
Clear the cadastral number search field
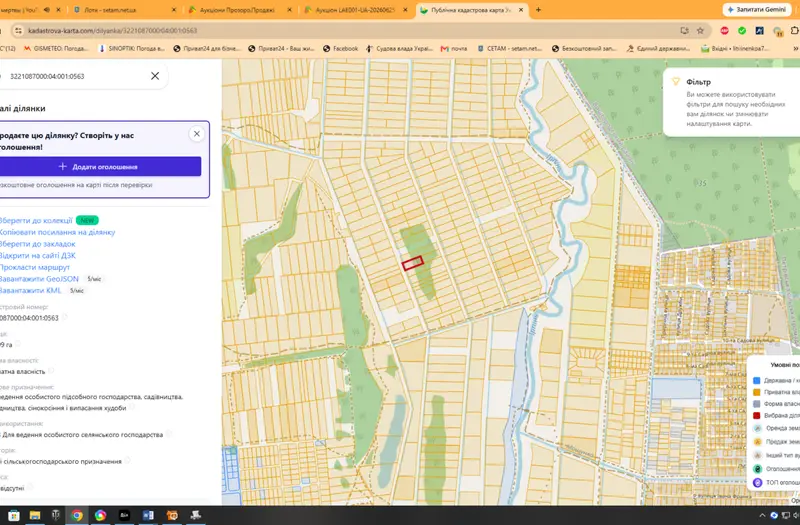click(x=155, y=76)
